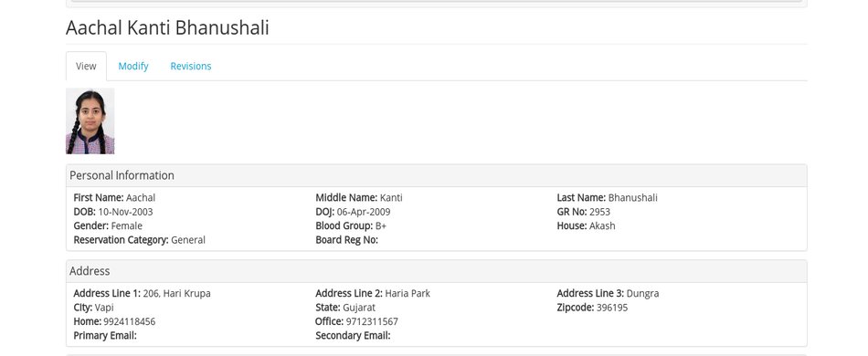Viewport: 868px width, 356px height.
Task: Click the House value Akash
Action: (x=602, y=225)
